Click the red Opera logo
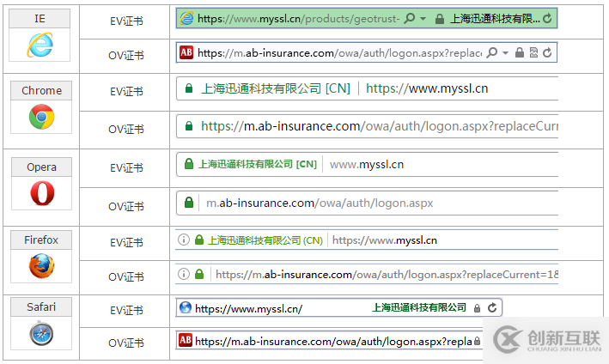Screen dimensions: 609x364 pyautogui.click(x=42, y=193)
